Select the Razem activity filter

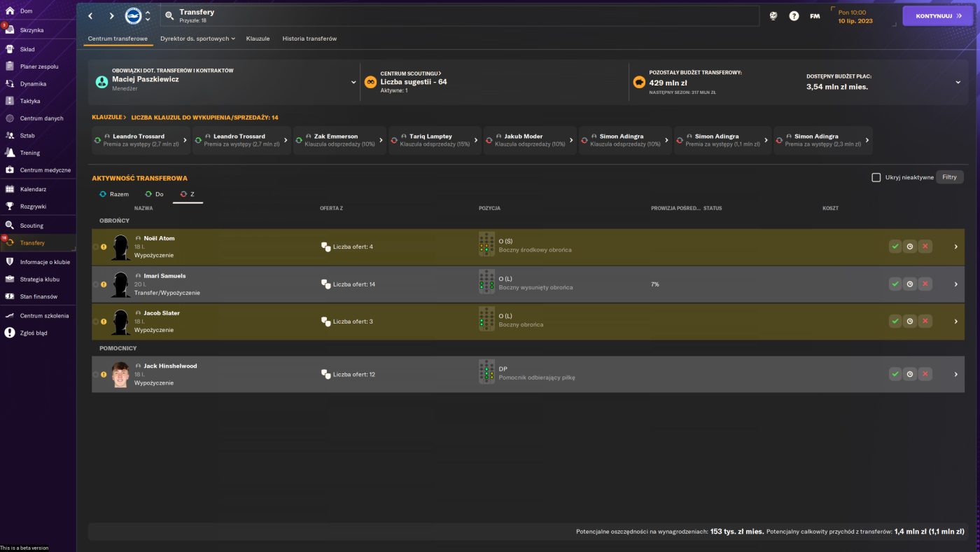114,194
